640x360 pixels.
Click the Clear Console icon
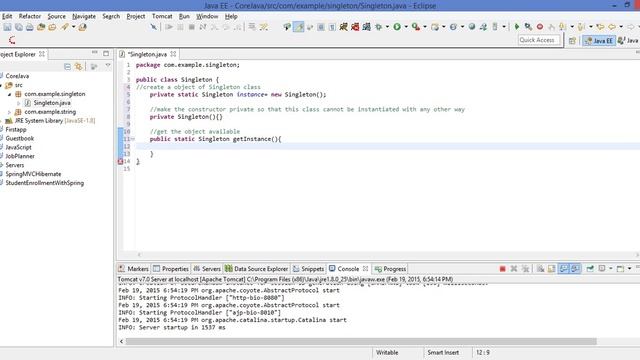[x=540, y=269]
